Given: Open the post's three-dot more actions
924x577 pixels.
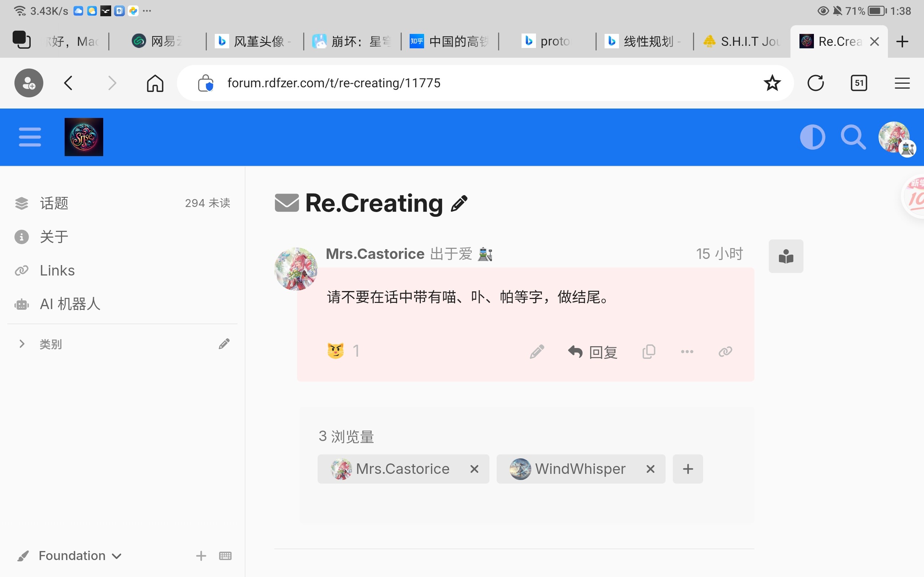Looking at the screenshot, I should point(687,352).
